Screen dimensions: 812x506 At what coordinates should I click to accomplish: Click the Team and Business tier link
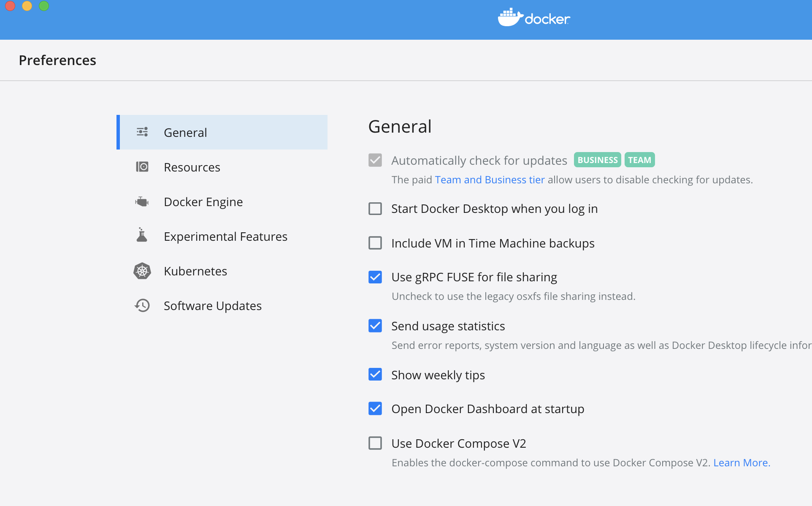point(489,180)
